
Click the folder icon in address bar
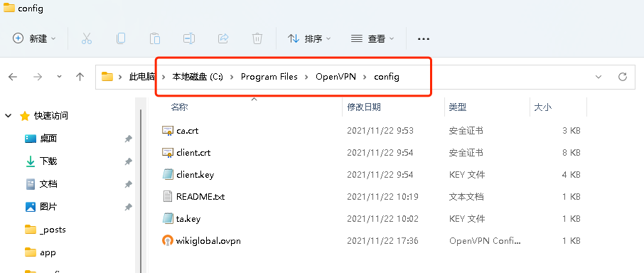107,77
